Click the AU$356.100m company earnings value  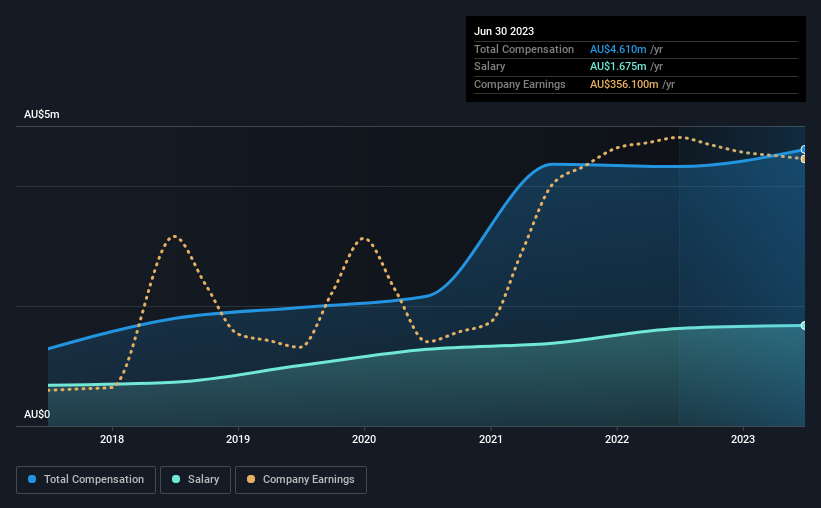point(624,84)
